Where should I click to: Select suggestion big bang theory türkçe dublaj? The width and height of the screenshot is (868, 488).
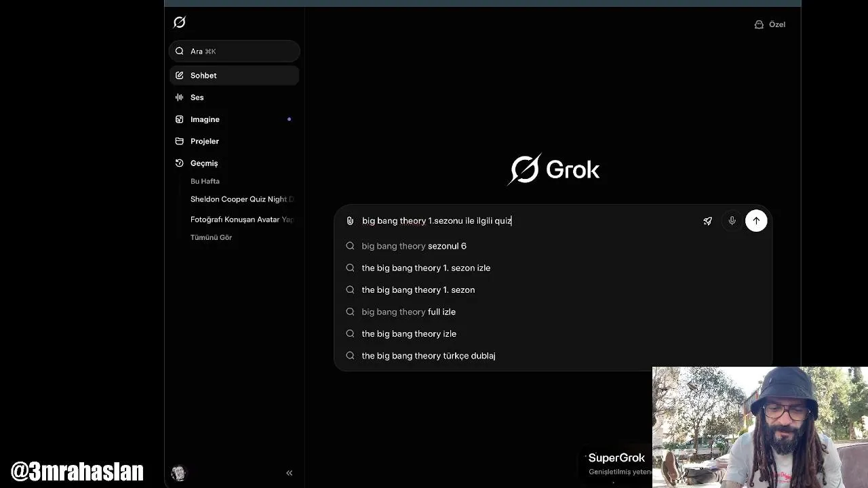[553, 355]
